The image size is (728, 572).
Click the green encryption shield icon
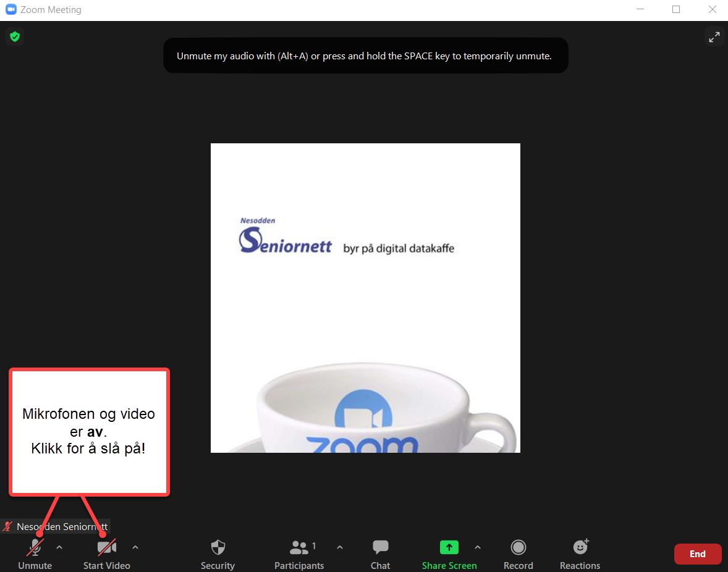(15, 37)
